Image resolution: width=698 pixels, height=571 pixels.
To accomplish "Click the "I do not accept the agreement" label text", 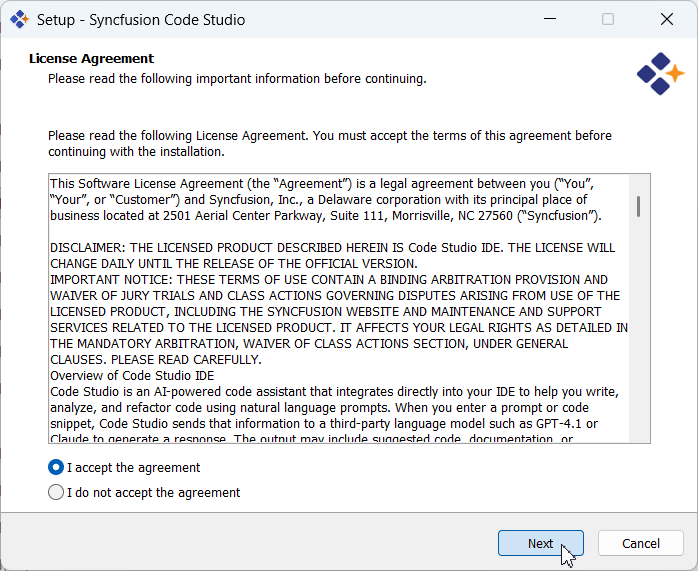I will tap(153, 492).
